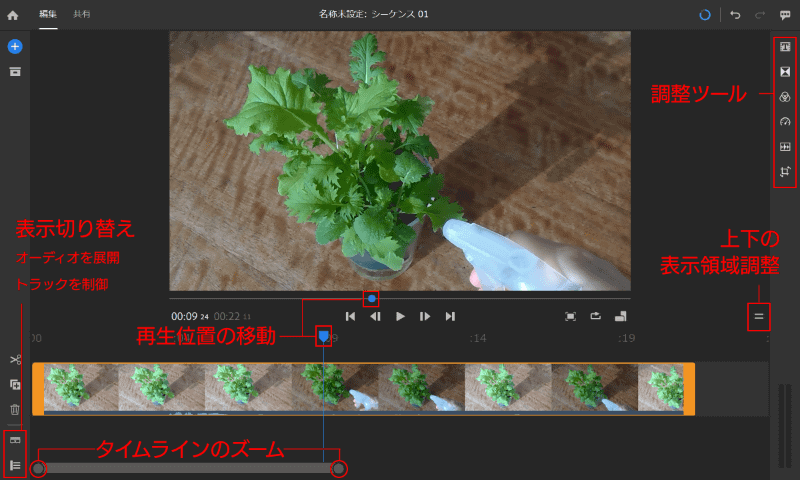Open the Audio tool icon

tap(785, 146)
